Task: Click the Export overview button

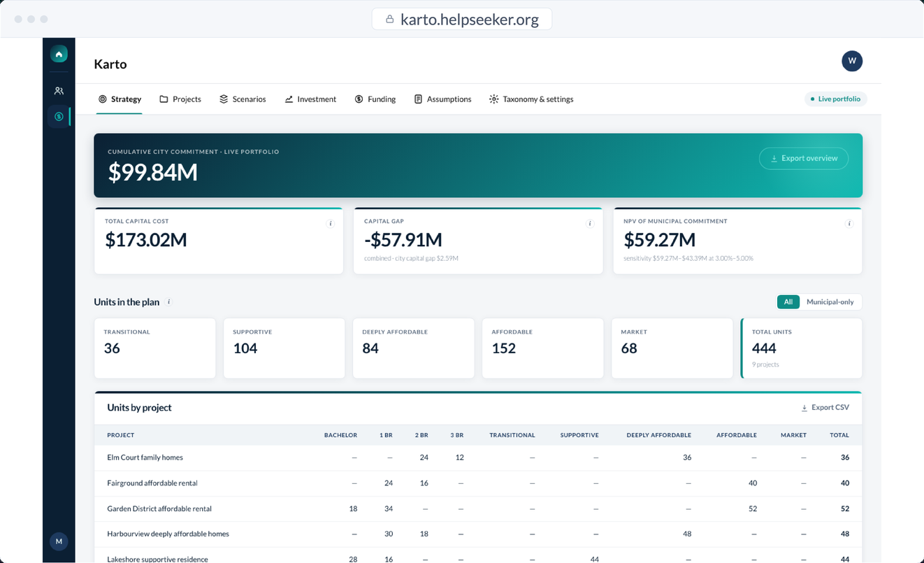Action: pyautogui.click(x=804, y=159)
